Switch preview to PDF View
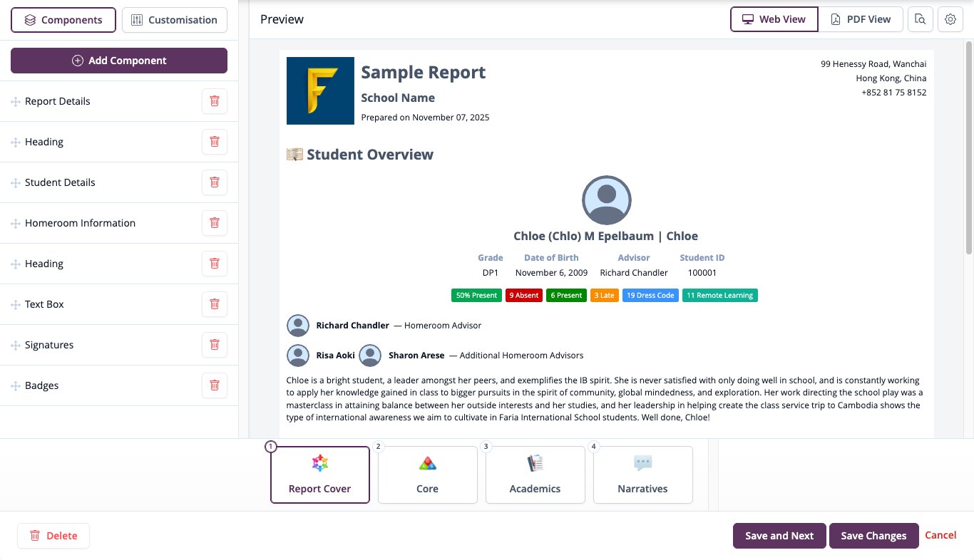Image resolution: width=974 pixels, height=560 pixels. 860,19
